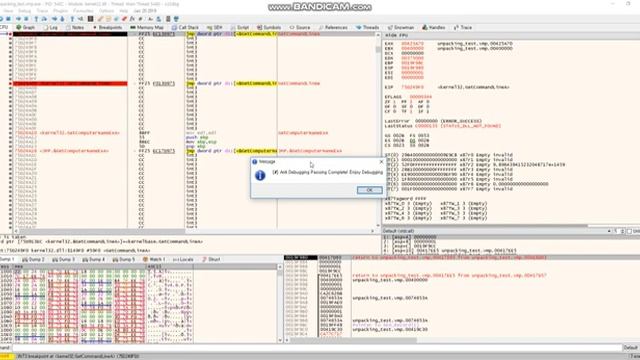640x360 pixels.
Task: Select the red highlighted breakpoint row in disassembly
Action: point(70,83)
